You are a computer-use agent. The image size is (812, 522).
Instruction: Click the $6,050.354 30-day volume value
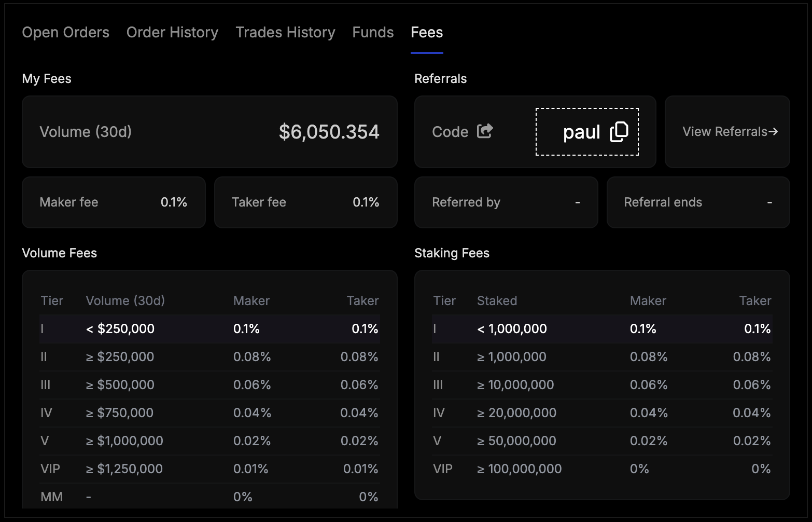(x=329, y=132)
